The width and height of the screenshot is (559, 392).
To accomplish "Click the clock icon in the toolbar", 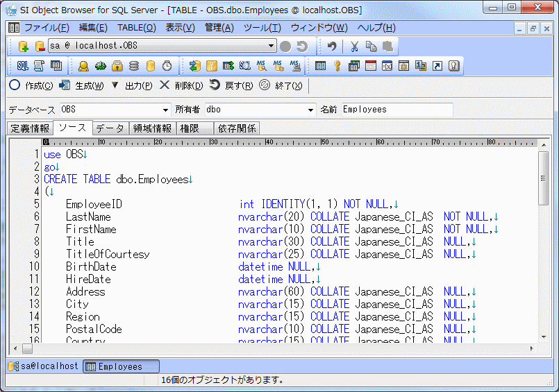I will coord(167,66).
